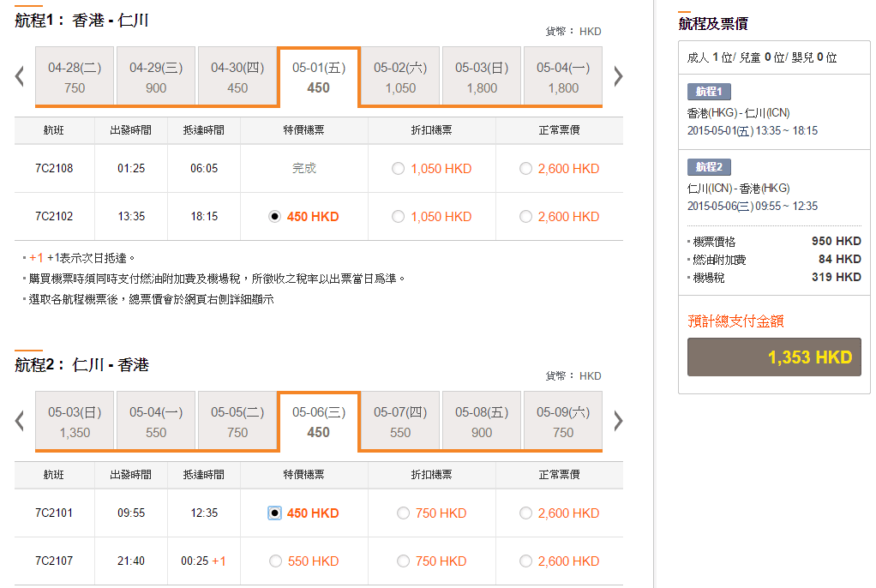Viewport: 876px width, 588px height.
Task: Select 2,600 HKD normal fare for 7C2107
Action: click(525, 561)
